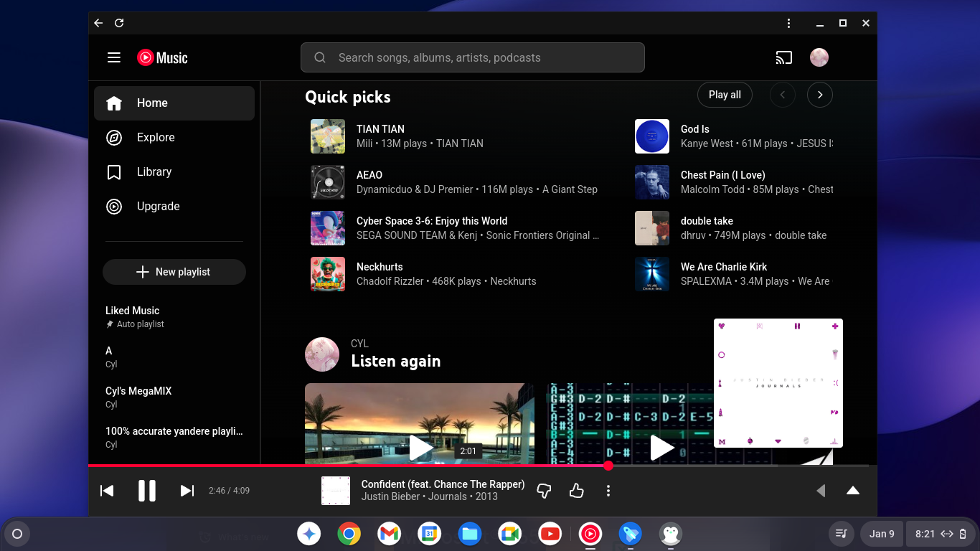Viewport: 980px width, 551px height.
Task: Go to the Library tab
Action: coord(154,172)
